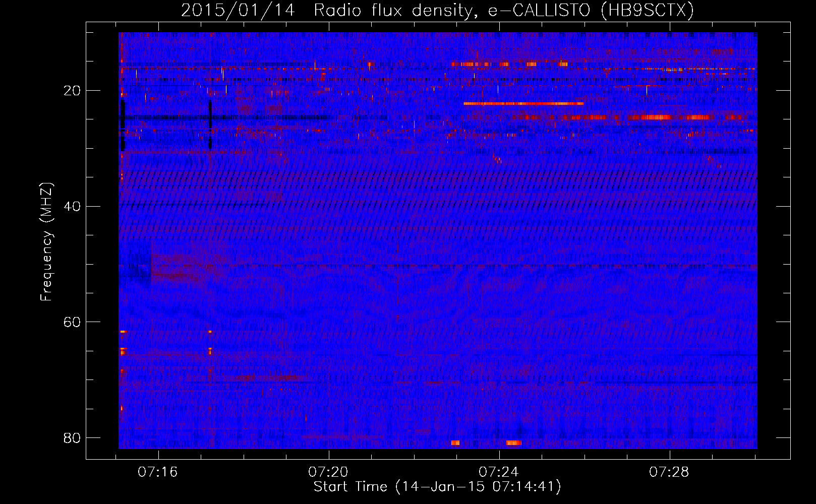Click the "Start Time (14-Jan-15 07:14:41)" axis label
Image resolution: width=816 pixels, height=504 pixels.
click(437, 487)
